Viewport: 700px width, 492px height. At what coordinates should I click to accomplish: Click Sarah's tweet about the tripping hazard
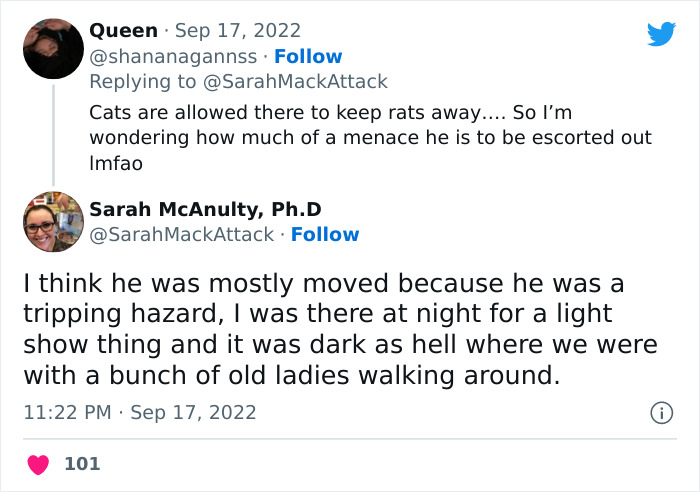[x=340, y=329]
